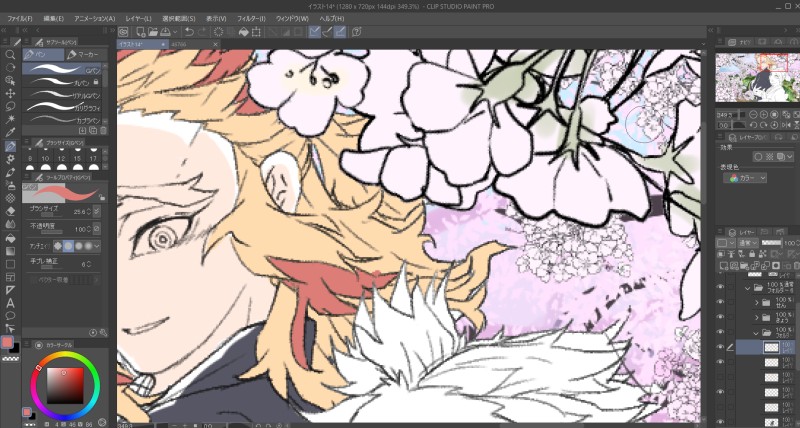Viewport: 800px width, 428px height.
Task: Click the Save icon in command bar
Action: (x=165, y=32)
